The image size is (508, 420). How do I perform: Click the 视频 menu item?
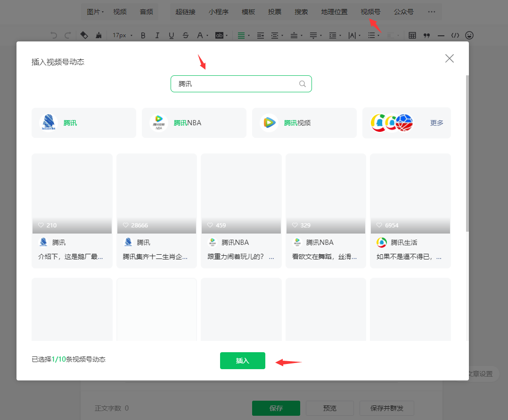pos(120,12)
